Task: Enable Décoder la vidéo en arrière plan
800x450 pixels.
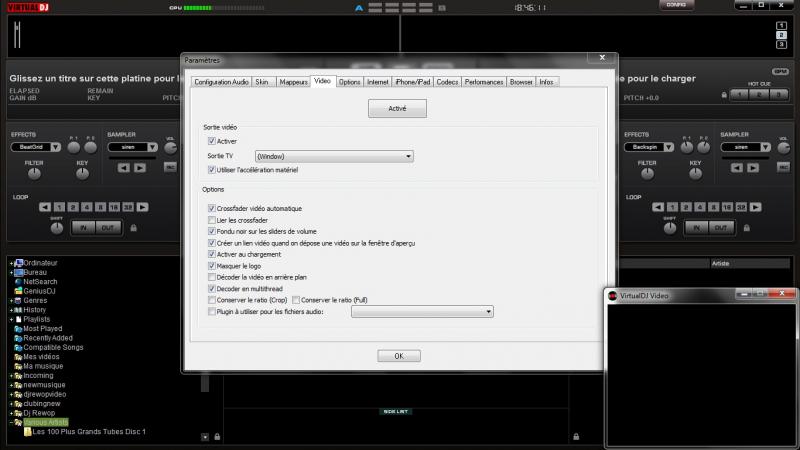Action: 212,277
